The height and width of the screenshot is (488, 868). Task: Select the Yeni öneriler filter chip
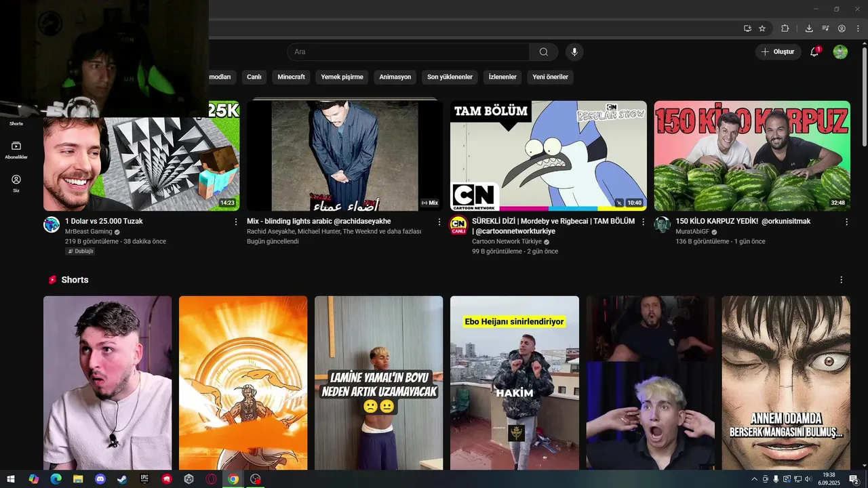tap(551, 77)
